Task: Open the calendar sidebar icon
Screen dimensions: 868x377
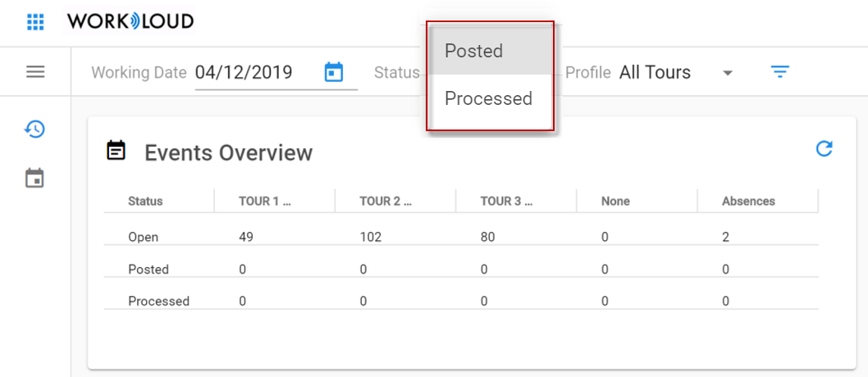Action: click(x=35, y=179)
